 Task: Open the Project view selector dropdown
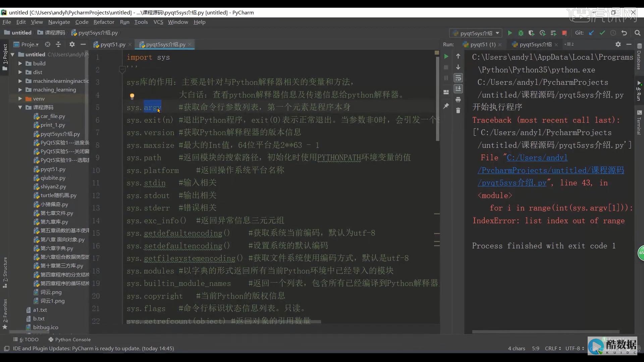coord(26,44)
